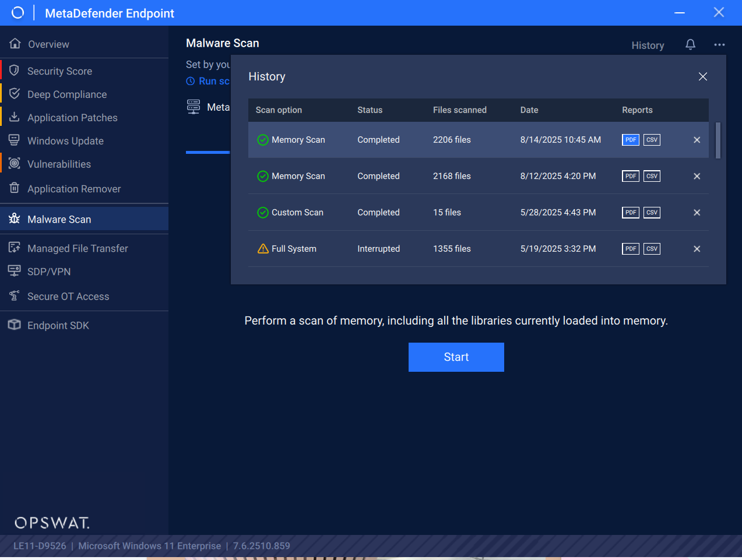Go to Overview in sidebar
Screen dimensions: 742x560
coord(48,44)
